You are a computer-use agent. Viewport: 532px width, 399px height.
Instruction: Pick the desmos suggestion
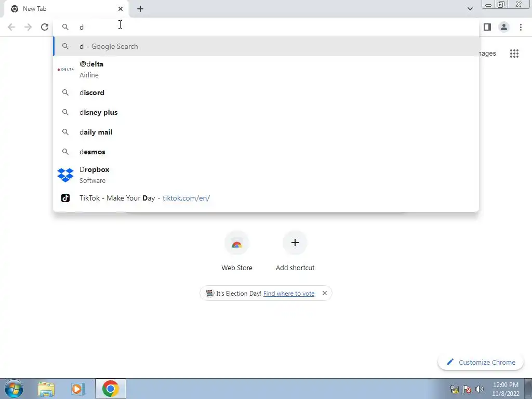coord(266,152)
